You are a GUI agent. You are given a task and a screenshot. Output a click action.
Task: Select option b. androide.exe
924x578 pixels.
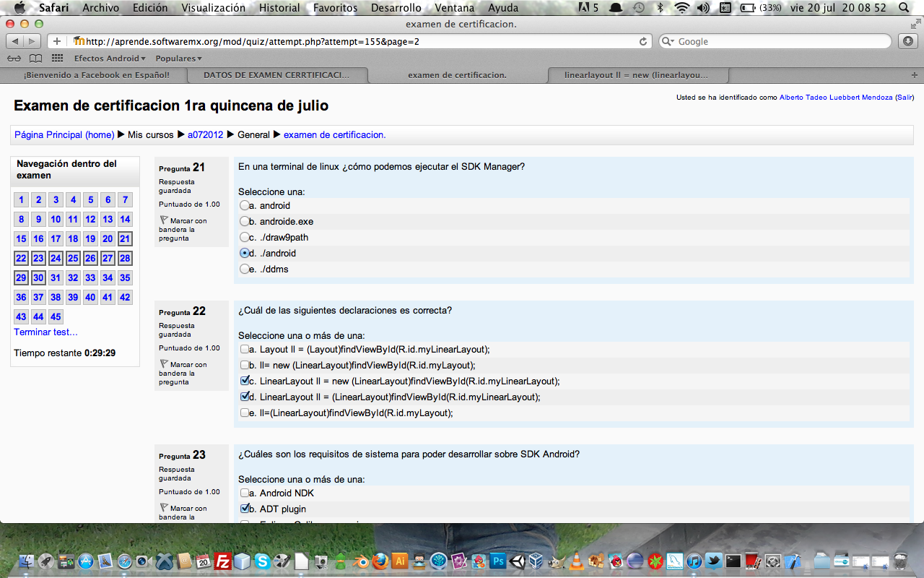pyautogui.click(x=244, y=222)
